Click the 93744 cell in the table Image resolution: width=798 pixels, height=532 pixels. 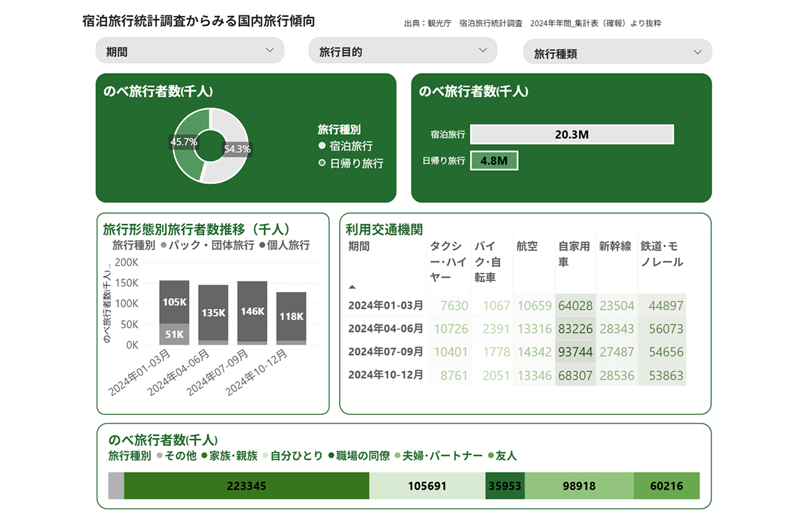tap(575, 352)
